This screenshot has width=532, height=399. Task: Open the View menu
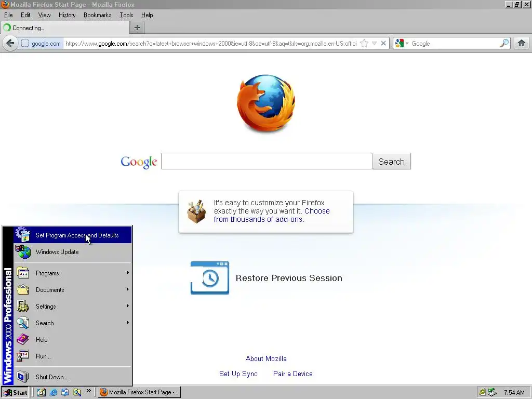coord(44,15)
